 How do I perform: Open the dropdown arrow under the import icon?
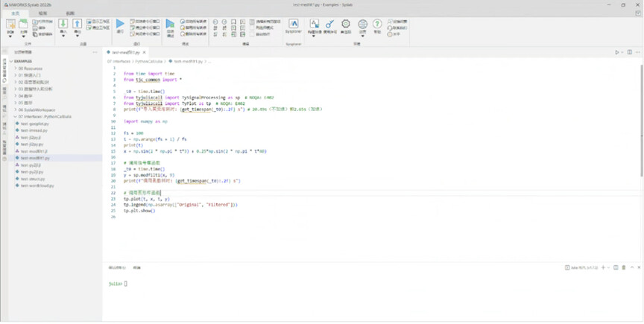point(63,36)
